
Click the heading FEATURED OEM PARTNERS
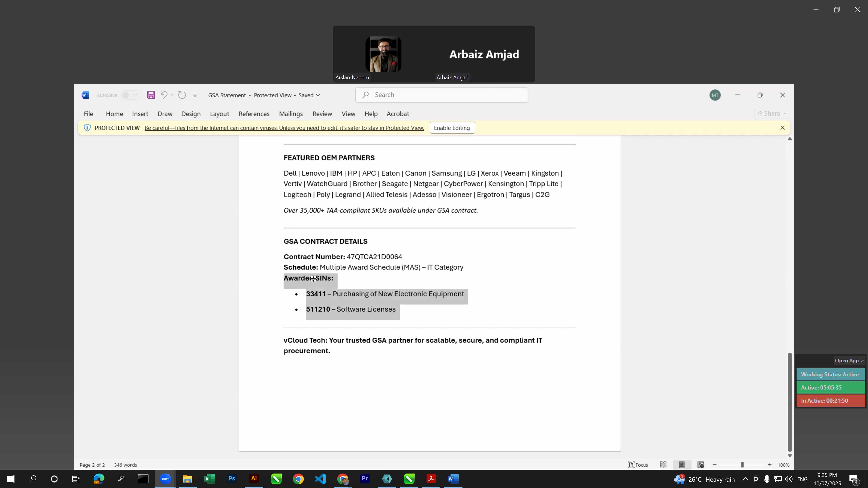(329, 158)
